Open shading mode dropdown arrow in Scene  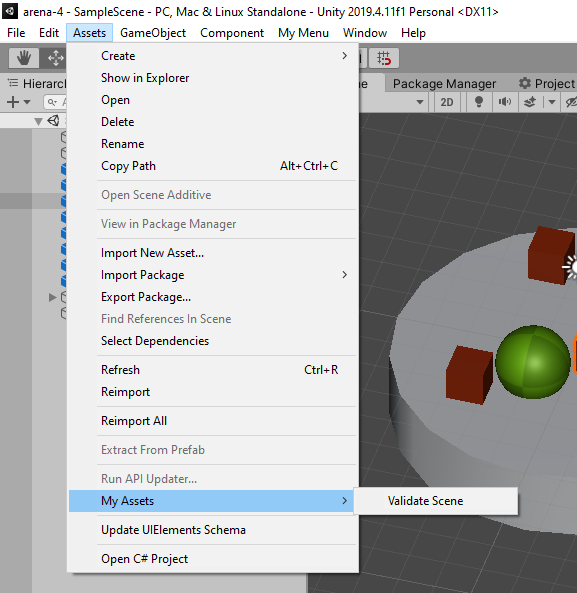420,102
